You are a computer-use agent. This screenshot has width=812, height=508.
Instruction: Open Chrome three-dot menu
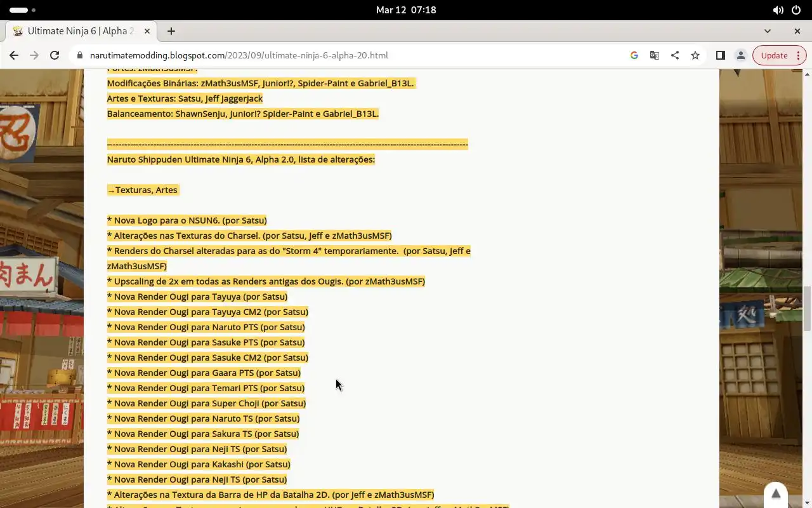point(799,55)
